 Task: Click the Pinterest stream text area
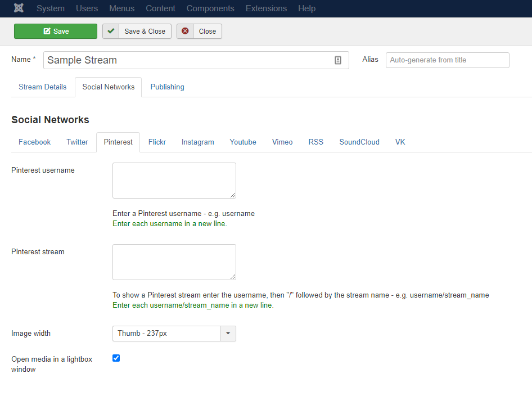[174, 262]
